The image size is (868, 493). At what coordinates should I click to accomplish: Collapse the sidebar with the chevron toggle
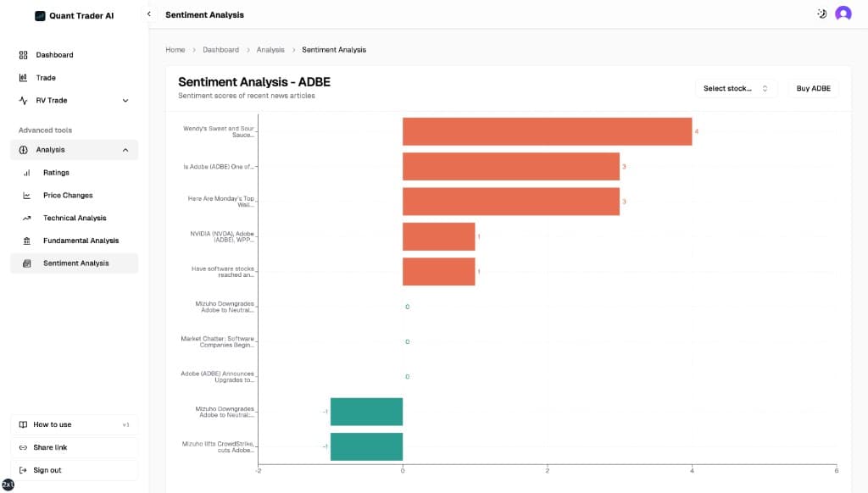pos(148,14)
